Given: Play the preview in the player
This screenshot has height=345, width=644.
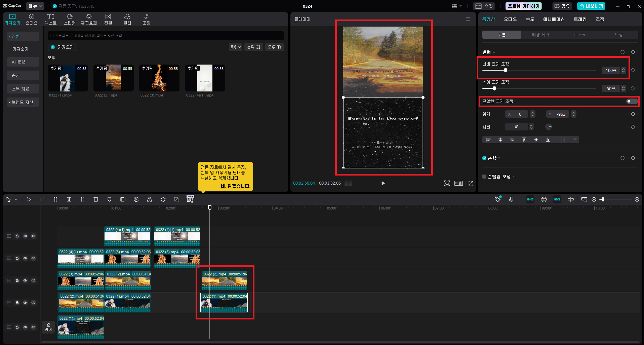Looking at the screenshot, I should pyautogui.click(x=383, y=183).
